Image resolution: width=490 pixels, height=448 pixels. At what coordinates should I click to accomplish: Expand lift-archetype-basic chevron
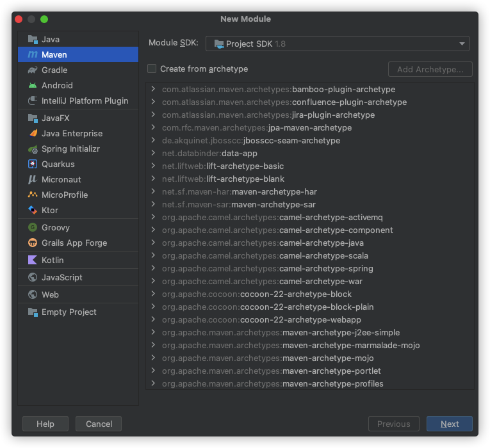(x=153, y=166)
